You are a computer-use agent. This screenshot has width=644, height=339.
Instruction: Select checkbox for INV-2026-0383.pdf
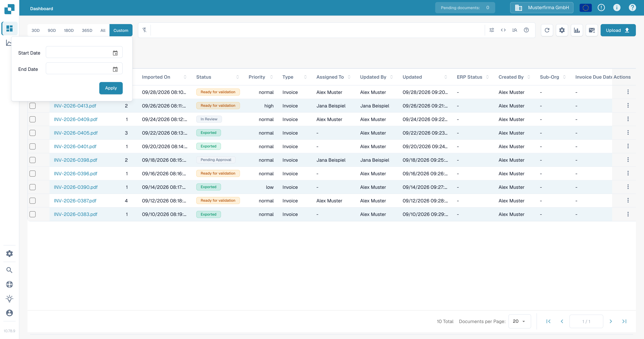tap(33, 214)
